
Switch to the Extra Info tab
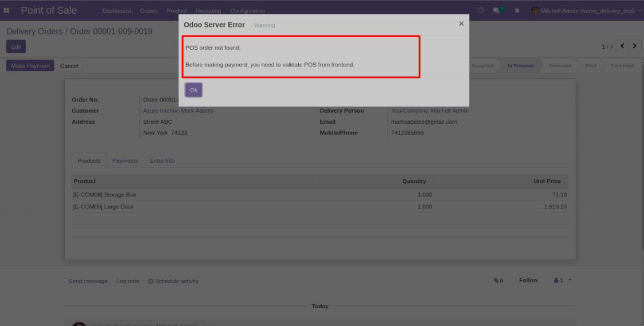pos(162,161)
